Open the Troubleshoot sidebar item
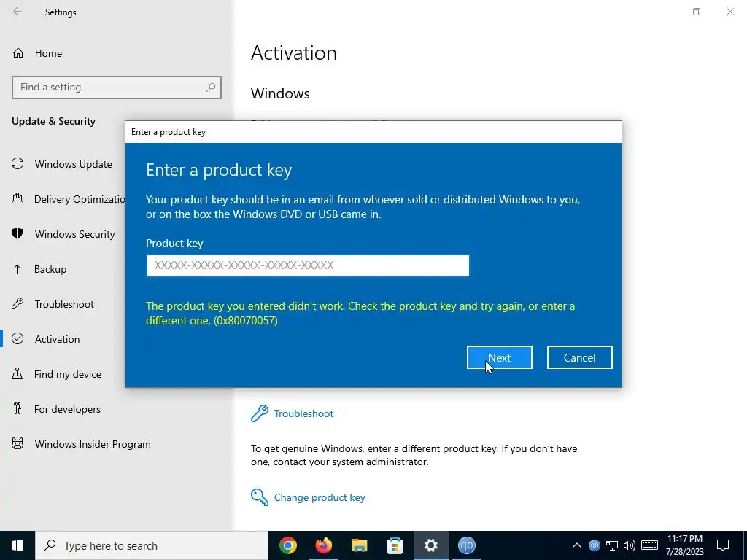Image resolution: width=747 pixels, height=560 pixels. click(x=64, y=304)
